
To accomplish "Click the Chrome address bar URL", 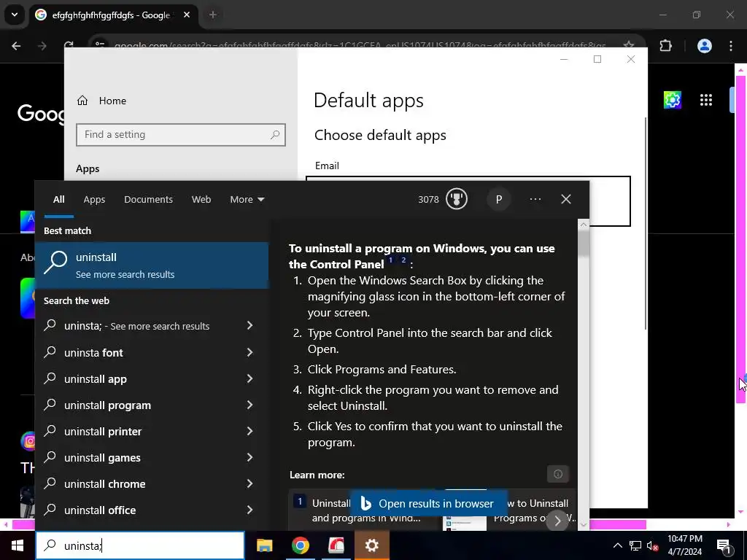I will click(360, 46).
